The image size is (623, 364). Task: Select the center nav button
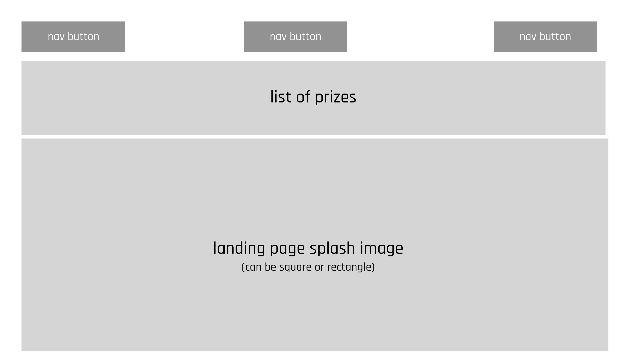[x=295, y=37]
